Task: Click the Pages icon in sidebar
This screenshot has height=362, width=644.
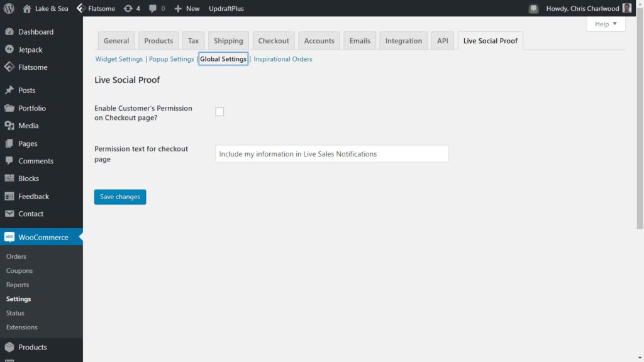Action: 9,143
